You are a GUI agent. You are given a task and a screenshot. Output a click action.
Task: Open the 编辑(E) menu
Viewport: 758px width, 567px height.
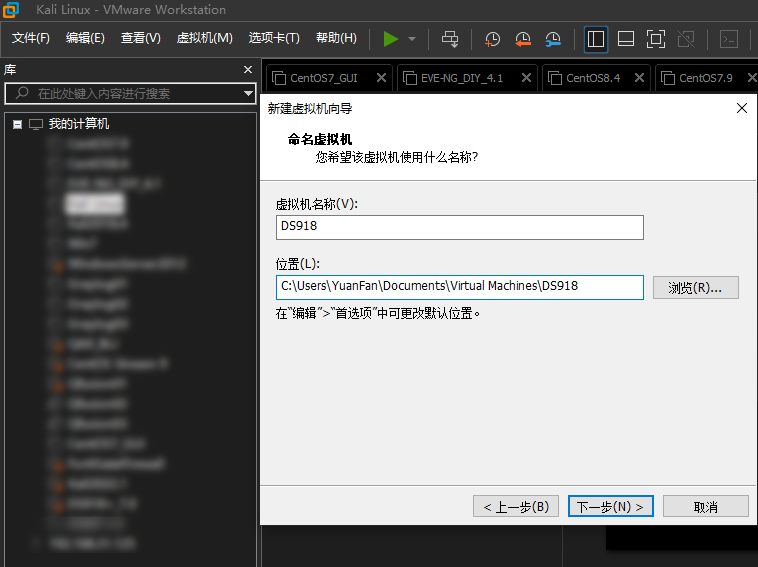pos(85,38)
